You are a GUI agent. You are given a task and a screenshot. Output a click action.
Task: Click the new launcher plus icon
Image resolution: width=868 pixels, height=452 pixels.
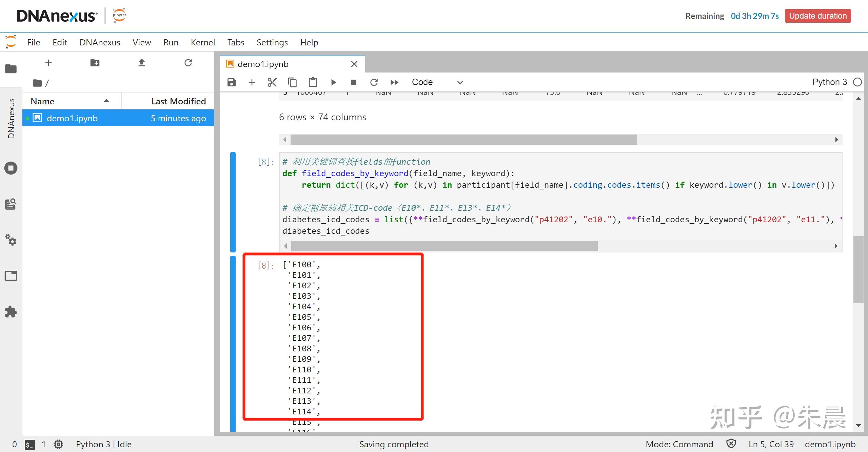click(48, 63)
